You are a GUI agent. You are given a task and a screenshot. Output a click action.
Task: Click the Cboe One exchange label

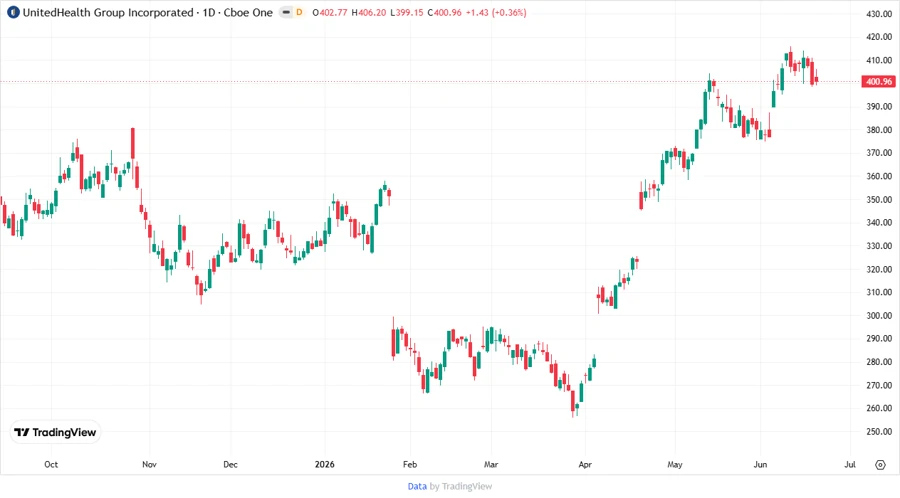click(248, 13)
